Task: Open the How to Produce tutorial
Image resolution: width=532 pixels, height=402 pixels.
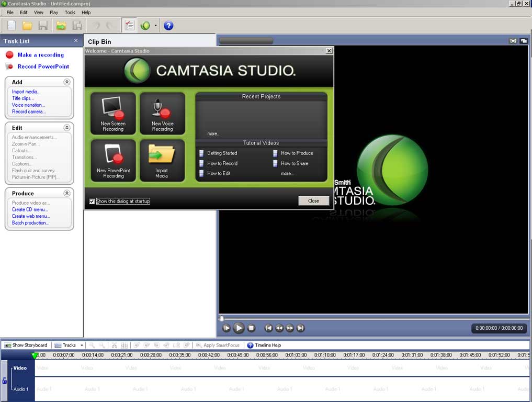Action: tap(297, 153)
